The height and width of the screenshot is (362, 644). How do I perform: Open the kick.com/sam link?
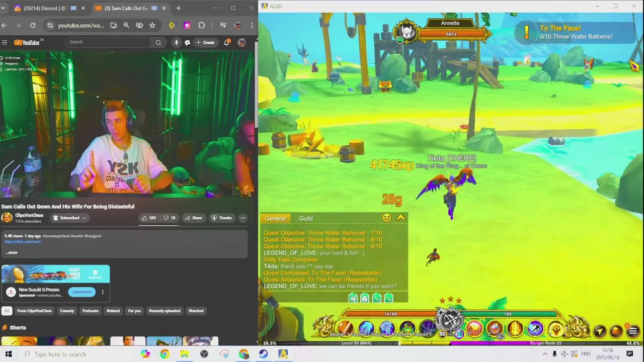[23, 242]
